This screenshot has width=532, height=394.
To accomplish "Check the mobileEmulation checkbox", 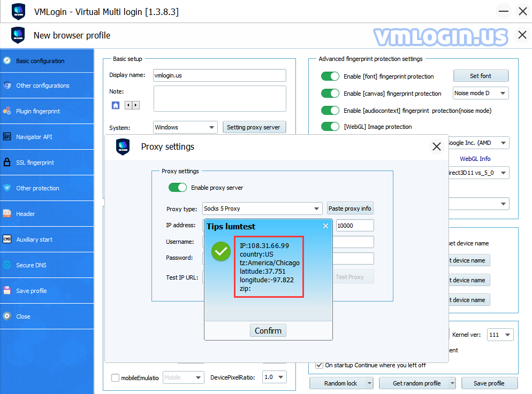I will pyautogui.click(x=115, y=377).
